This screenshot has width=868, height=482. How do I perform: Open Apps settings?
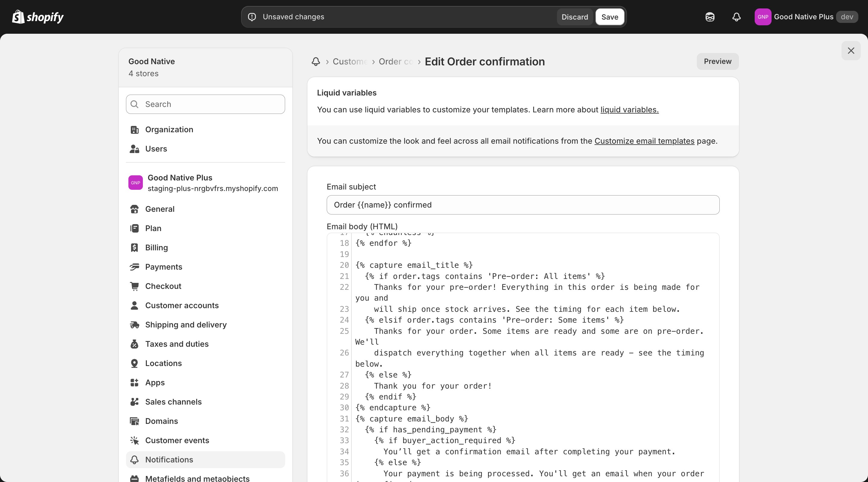point(205,383)
